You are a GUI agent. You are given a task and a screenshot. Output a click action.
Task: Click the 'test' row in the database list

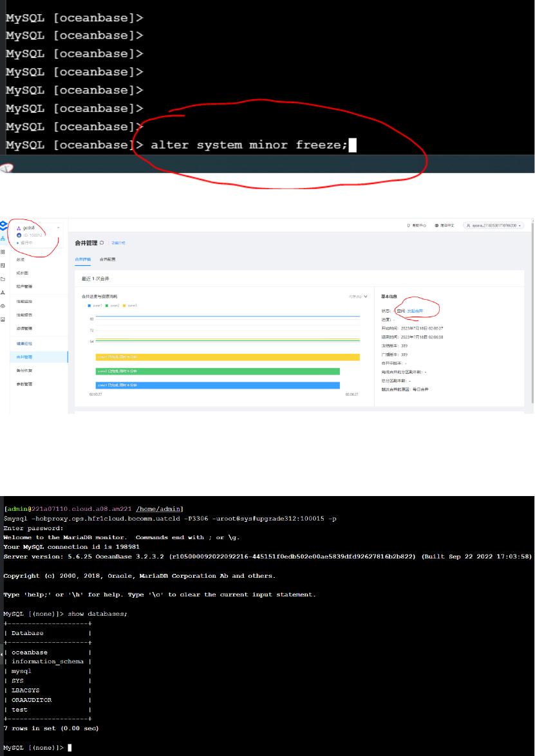19,709
